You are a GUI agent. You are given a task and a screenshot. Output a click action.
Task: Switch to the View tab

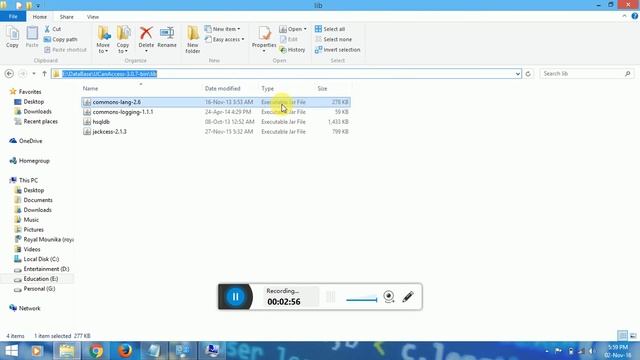click(93, 17)
